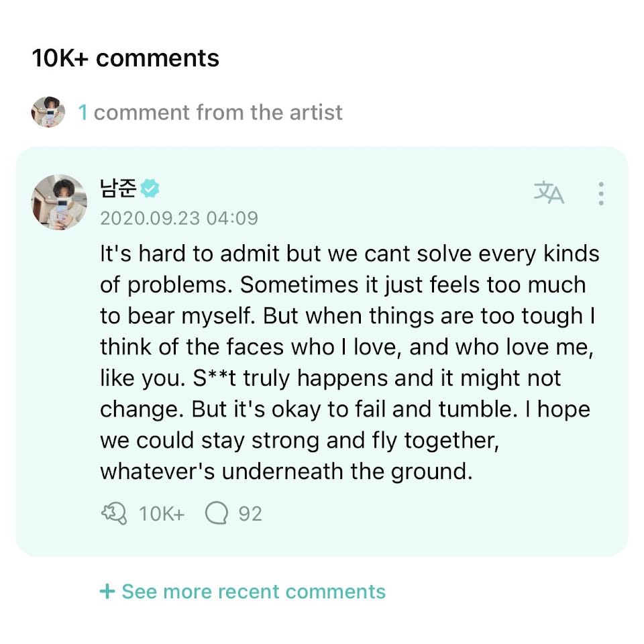Click the username 남준
644x644 pixels.
coord(118,189)
